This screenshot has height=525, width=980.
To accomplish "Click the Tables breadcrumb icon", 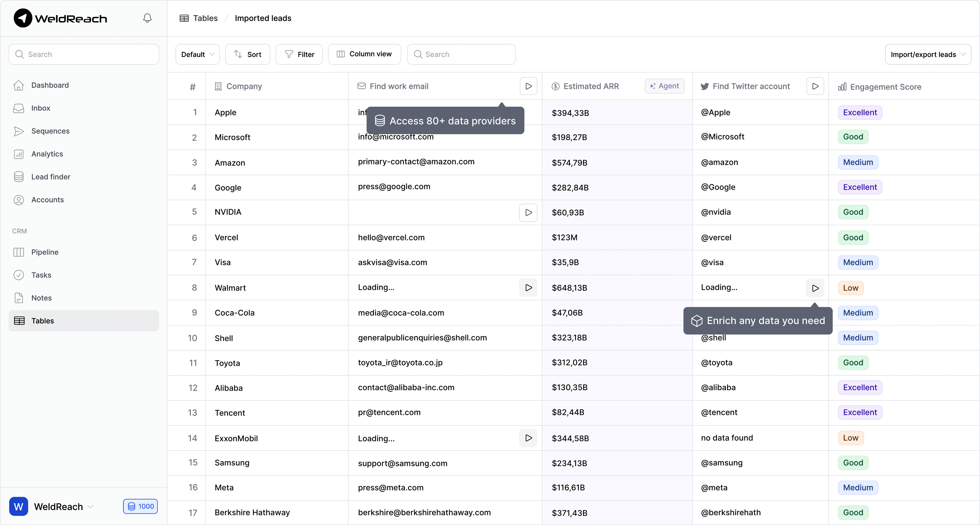I will pos(184,18).
